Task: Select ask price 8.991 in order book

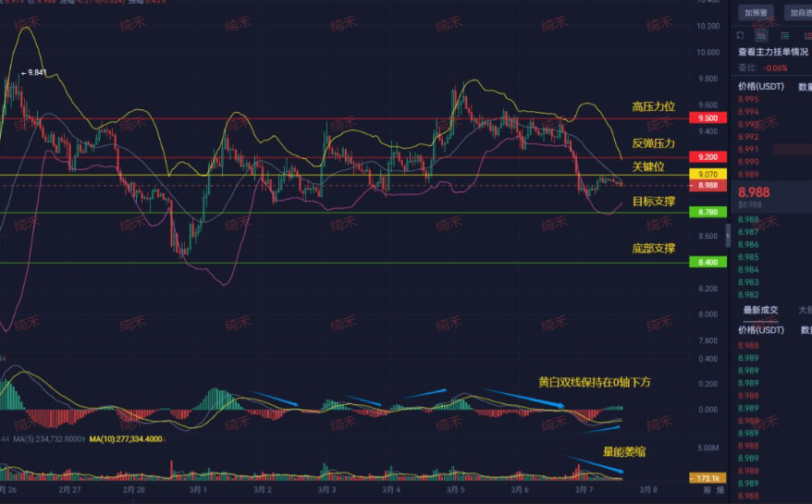Action: click(748, 149)
